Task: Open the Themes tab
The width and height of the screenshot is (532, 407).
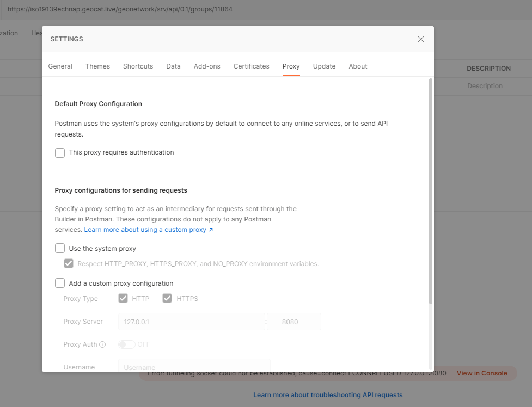Action: (97, 66)
